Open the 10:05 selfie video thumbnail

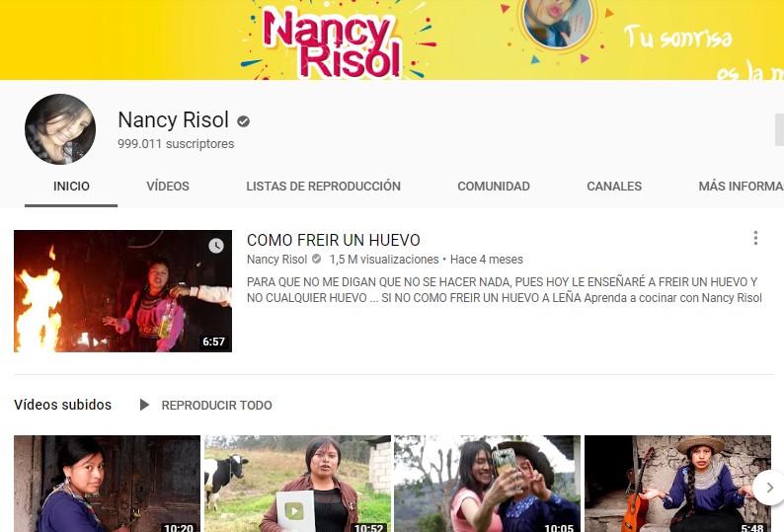tap(488, 484)
